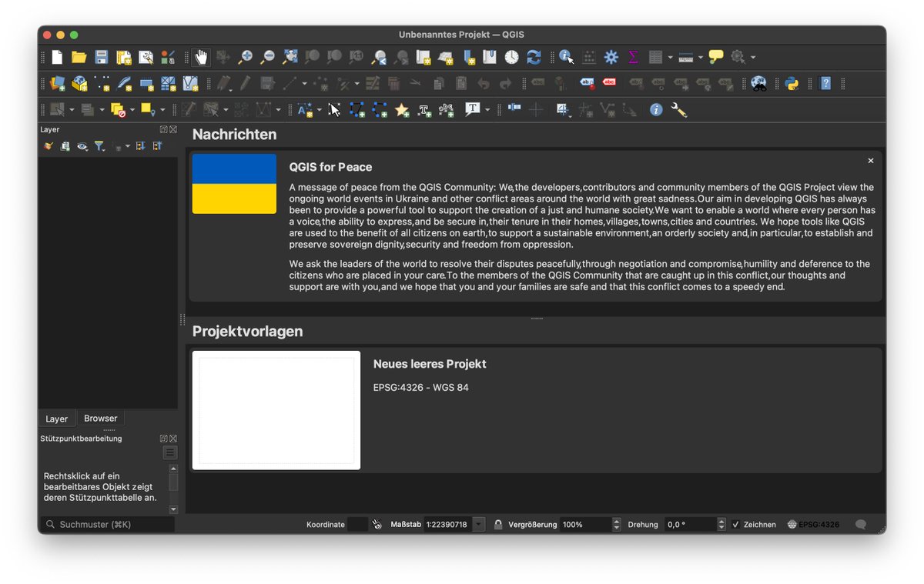
Task: Close the Stützpunktbearbeitung panel
Action: pos(173,439)
